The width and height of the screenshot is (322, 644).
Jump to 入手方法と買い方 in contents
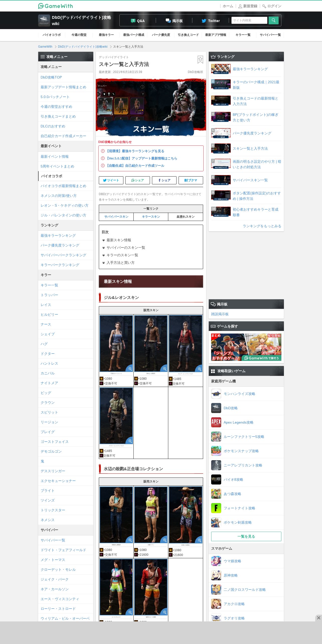click(x=120, y=263)
